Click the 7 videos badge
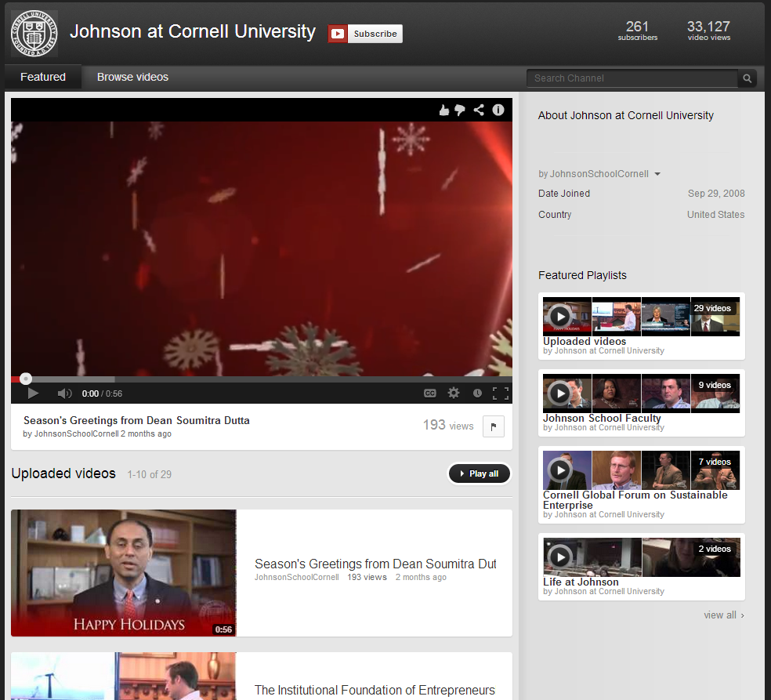This screenshot has height=700, width=771. 715,462
